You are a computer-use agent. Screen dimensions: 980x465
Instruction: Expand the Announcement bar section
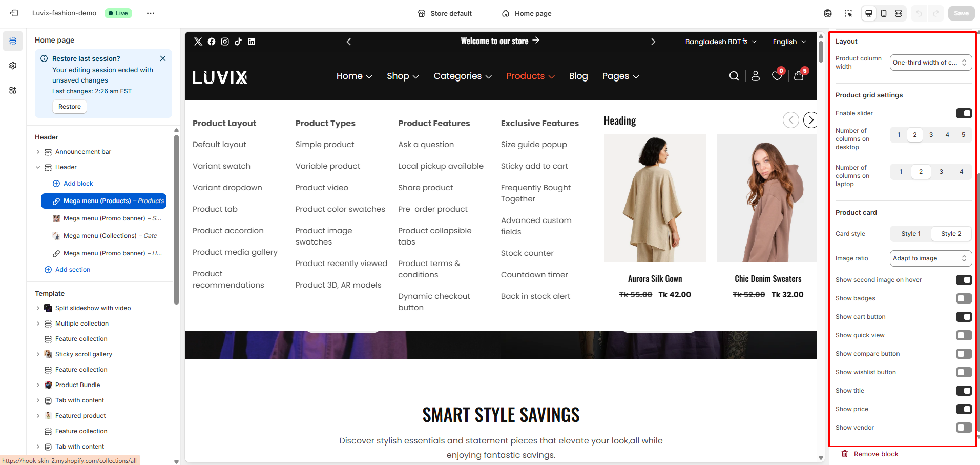38,152
